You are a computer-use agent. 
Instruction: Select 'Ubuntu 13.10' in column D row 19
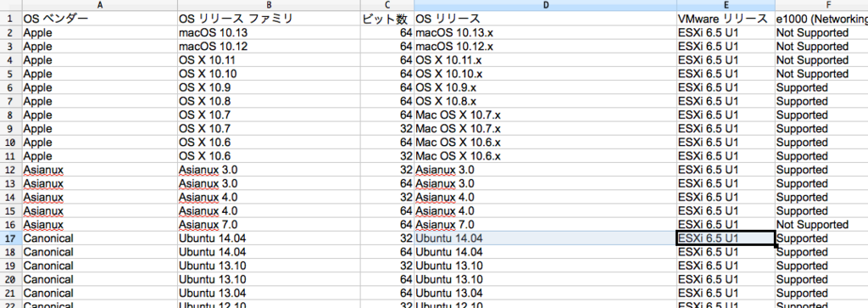pos(545,266)
